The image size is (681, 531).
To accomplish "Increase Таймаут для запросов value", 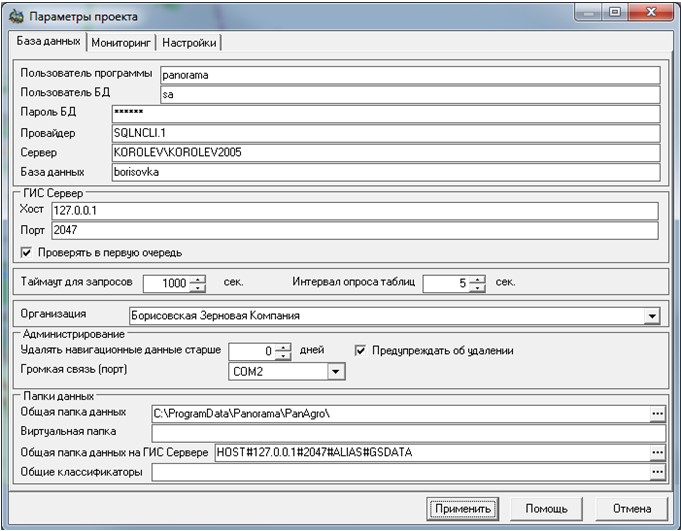I will point(198,279).
